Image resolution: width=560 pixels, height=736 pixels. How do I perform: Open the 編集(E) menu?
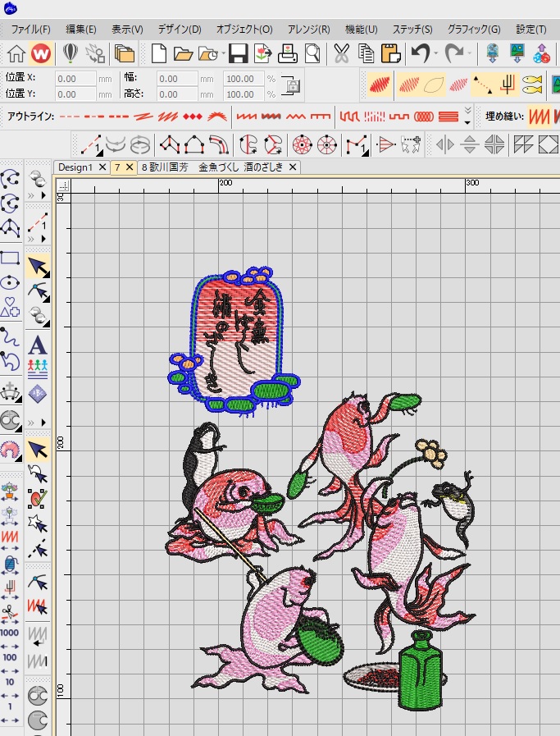coord(80,29)
